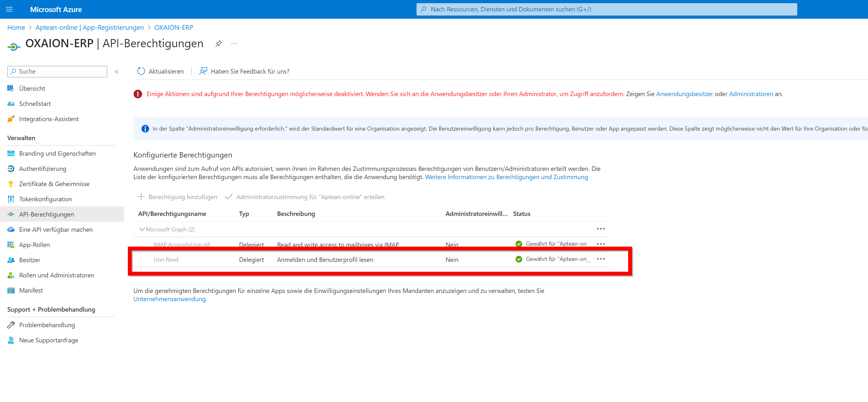Click the Typ column header
The width and height of the screenshot is (868, 402).
click(244, 214)
